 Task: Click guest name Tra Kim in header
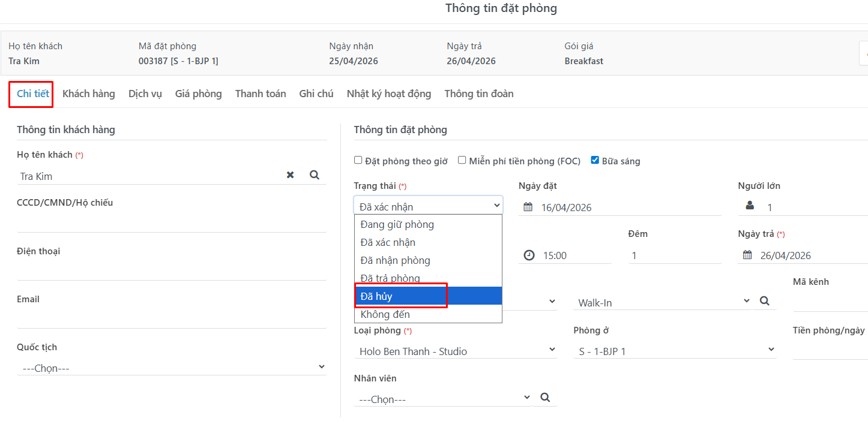(24, 61)
